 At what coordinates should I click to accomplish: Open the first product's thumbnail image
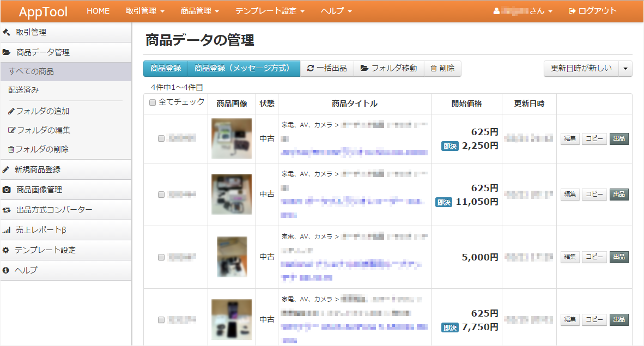point(232,138)
